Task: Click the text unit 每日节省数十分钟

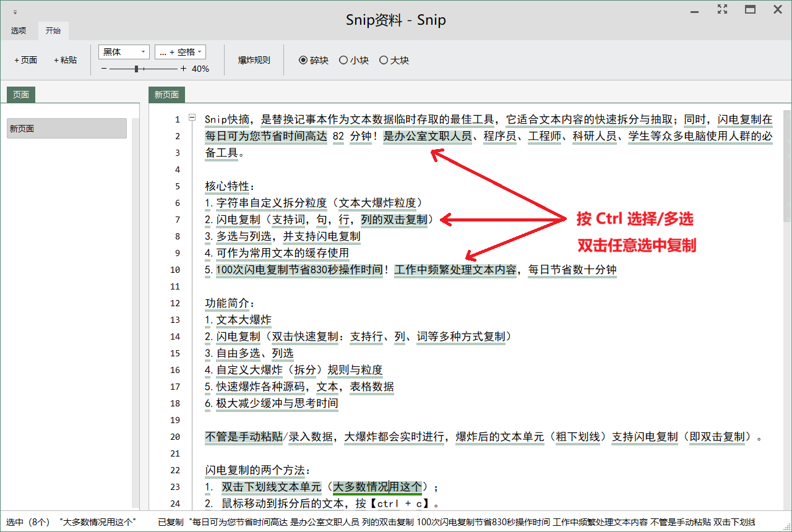Action: (x=572, y=270)
